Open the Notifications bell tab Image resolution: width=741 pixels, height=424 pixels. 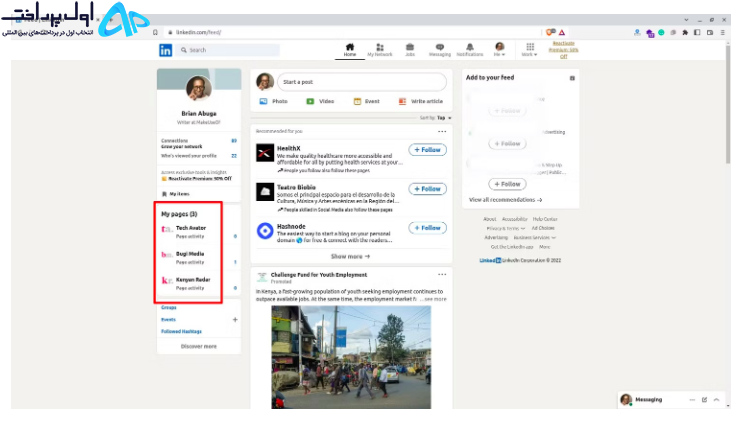pyautogui.click(x=470, y=50)
